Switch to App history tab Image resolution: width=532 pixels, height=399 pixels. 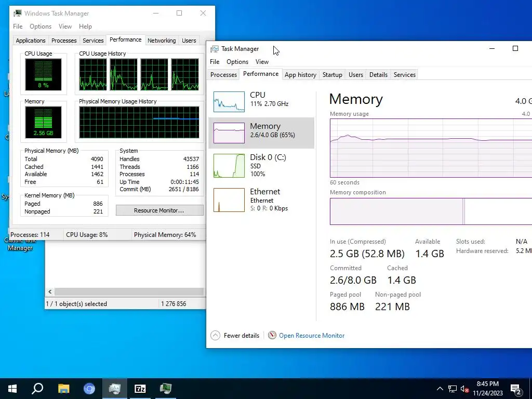click(x=301, y=75)
